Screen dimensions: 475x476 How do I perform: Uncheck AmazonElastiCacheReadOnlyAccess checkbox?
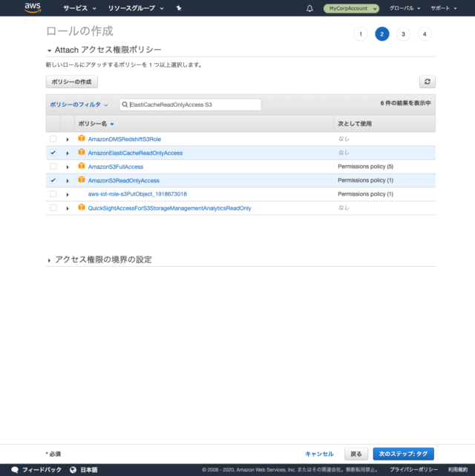(x=53, y=153)
